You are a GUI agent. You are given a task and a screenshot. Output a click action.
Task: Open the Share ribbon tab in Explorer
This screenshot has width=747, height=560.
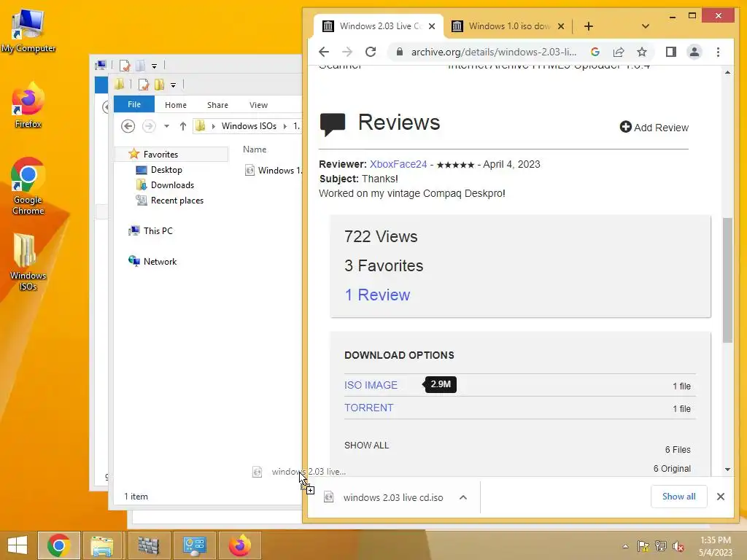[217, 105]
